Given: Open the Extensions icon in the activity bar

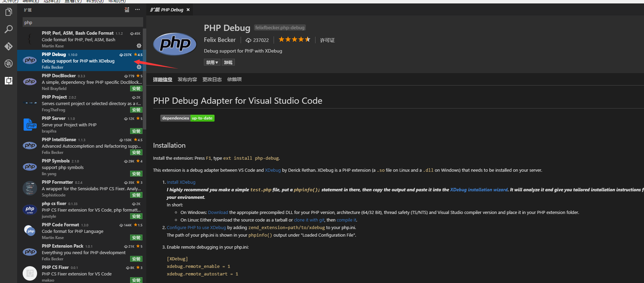Looking at the screenshot, I should 8,81.
